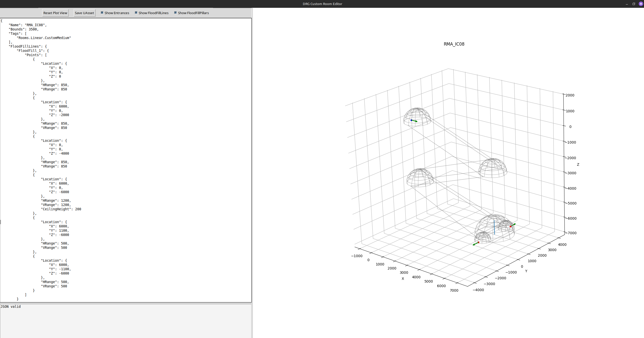The width and height of the screenshot is (644, 338).
Task: Click the JSON valid status message
Action: [x=11, y=307]
